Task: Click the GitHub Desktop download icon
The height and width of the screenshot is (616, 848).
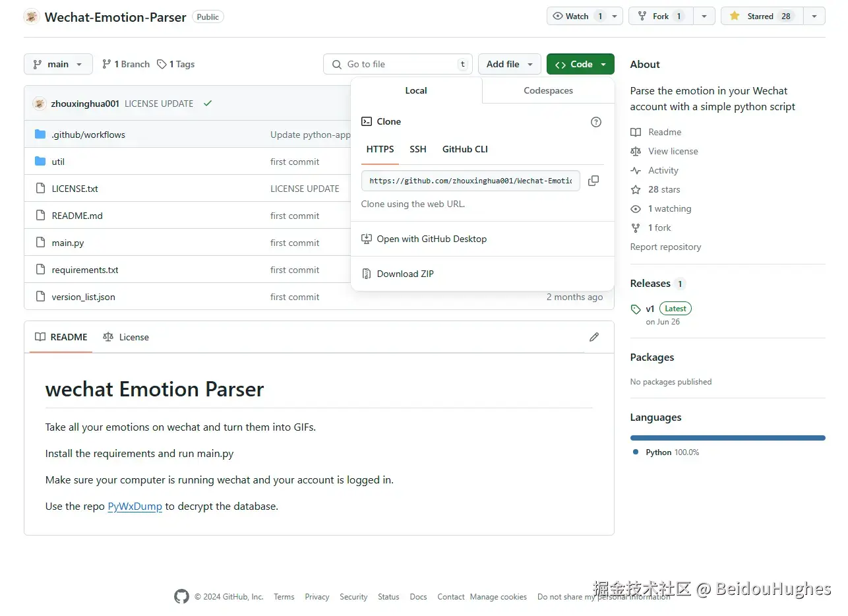Action: click(367, 239)
